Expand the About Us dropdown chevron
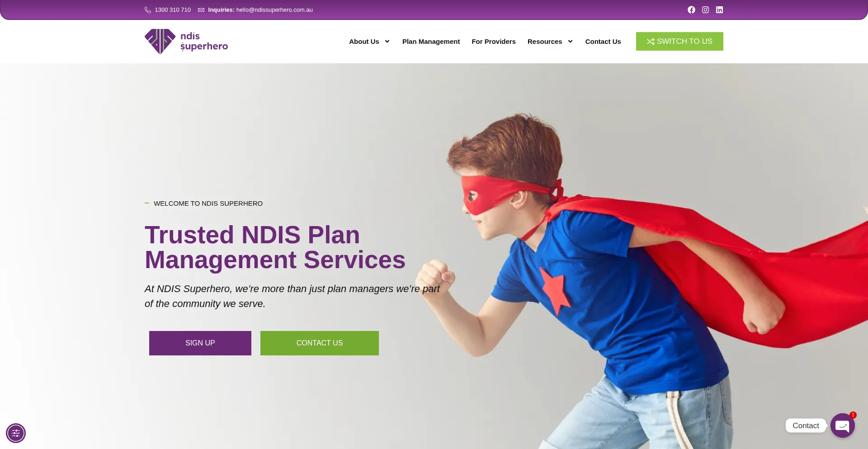 tap(387, 42)
